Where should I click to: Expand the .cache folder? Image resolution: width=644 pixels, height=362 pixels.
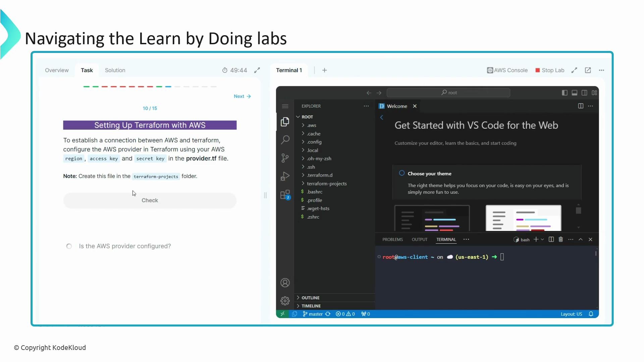(314, 134)
